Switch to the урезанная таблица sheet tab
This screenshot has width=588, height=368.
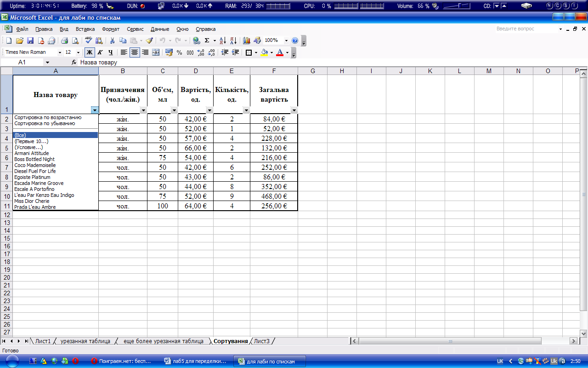(85, 341)
